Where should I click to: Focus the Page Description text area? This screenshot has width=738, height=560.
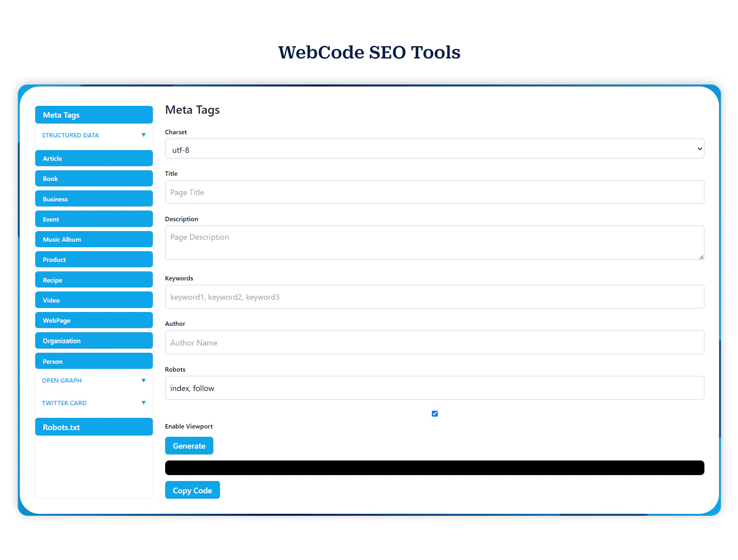coord(435,243)
